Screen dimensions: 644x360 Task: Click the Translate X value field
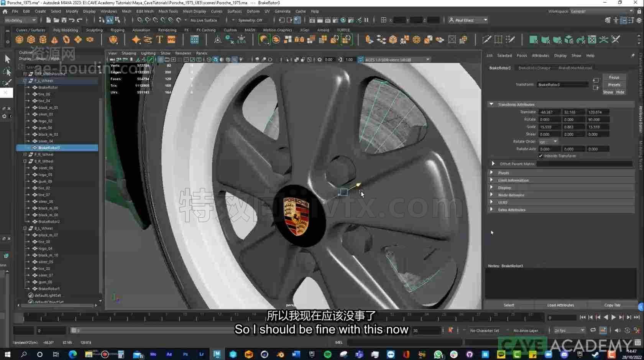pyautogui.click(x=550, y=112)
